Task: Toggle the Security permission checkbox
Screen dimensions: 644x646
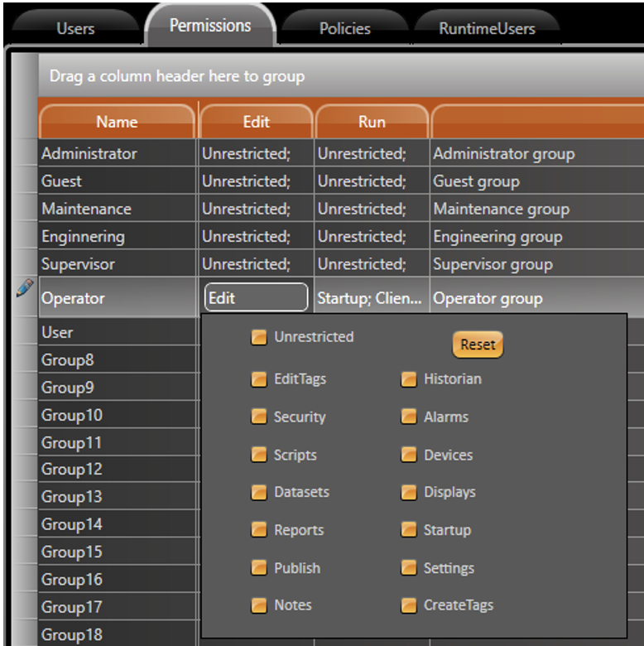Action: click(259, 417)
